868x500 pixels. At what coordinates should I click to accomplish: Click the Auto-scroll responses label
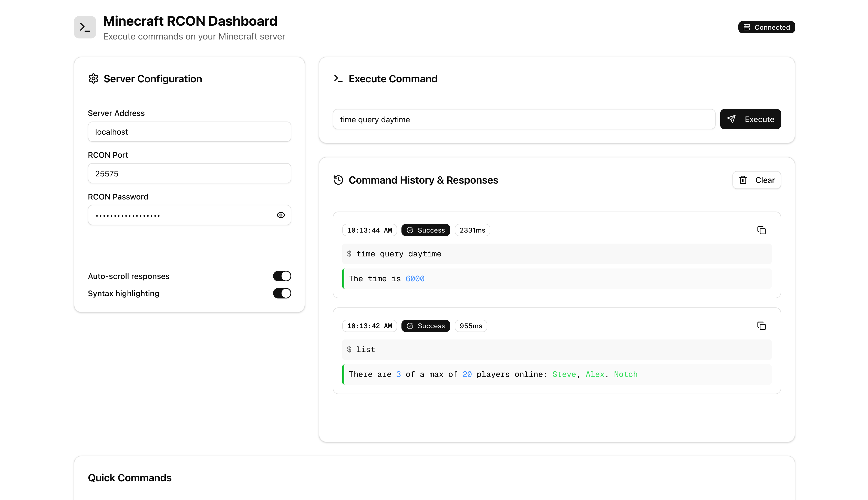point(129,276)
